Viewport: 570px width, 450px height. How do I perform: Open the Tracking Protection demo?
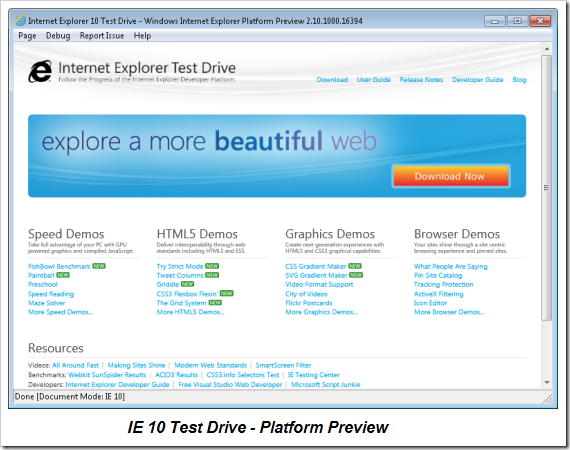[443, 284]
